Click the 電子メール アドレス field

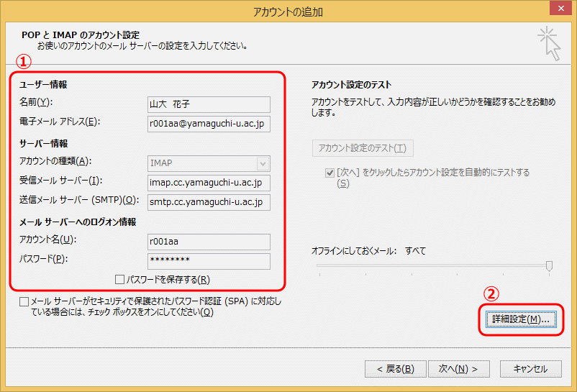(x=209, y=124)
